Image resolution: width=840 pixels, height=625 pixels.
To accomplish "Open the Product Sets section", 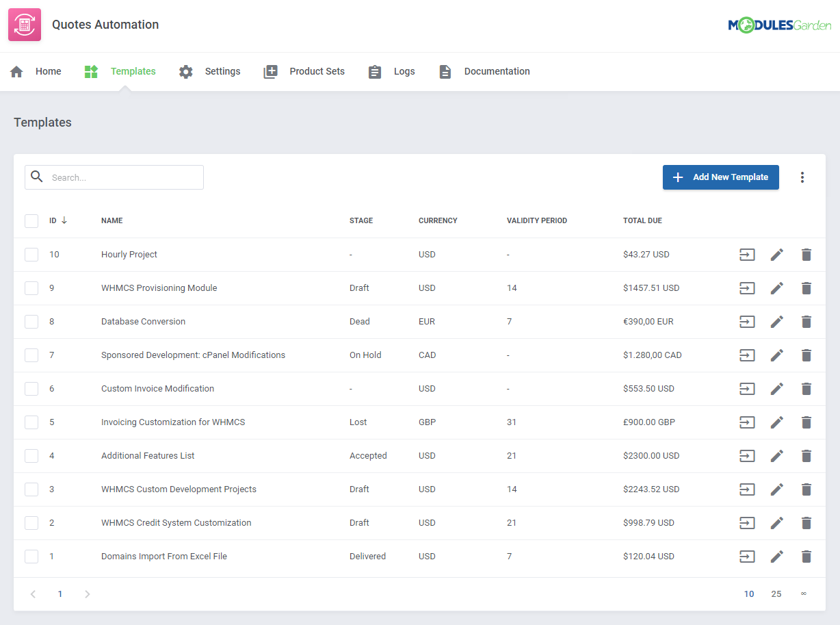I will click(x=317, y=71).
